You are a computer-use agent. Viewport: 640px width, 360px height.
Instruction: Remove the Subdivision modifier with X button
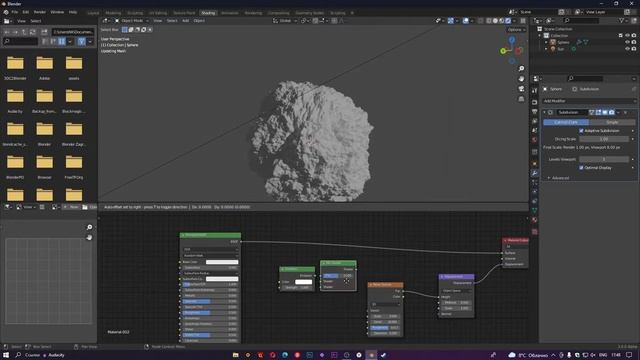625,112
